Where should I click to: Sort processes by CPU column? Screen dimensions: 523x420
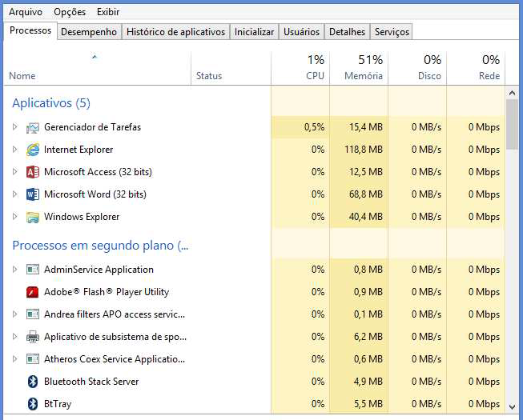[x=300, y=68]
